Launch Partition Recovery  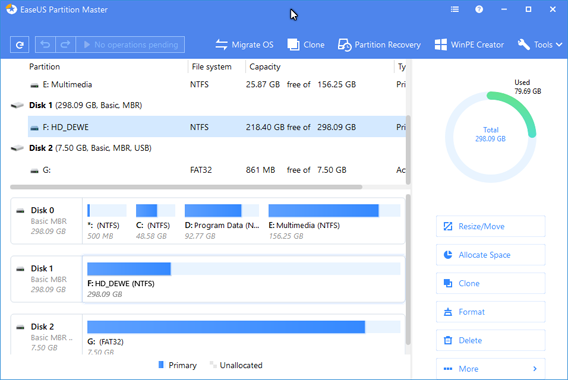point(379,45)
